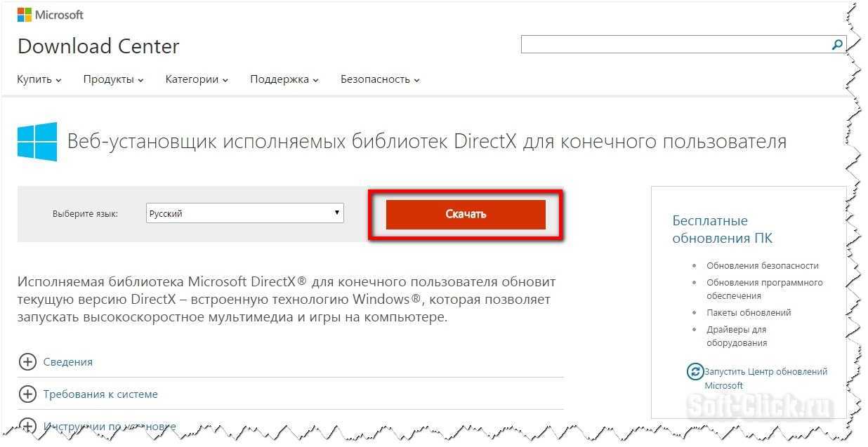The height and width of the screenshot is (447, 868).
Task: Open the Русский language dropdown
Action: click(x=245, y=213)
